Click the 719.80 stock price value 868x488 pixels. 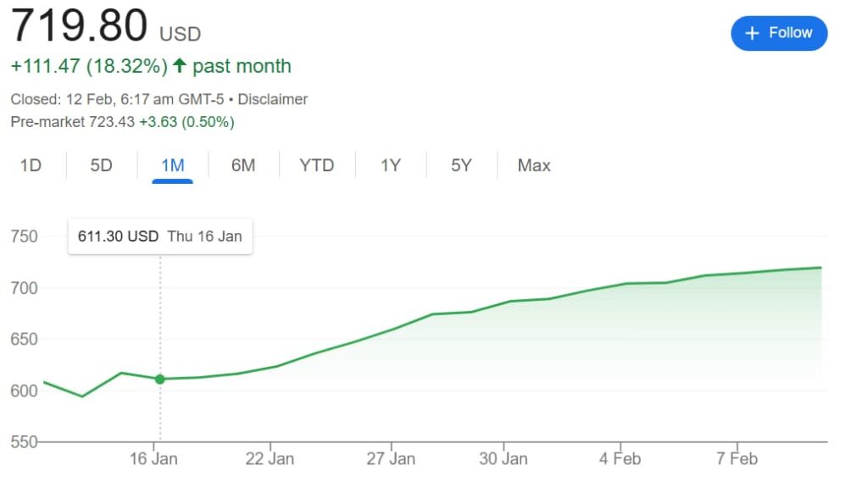pos(79,25)
